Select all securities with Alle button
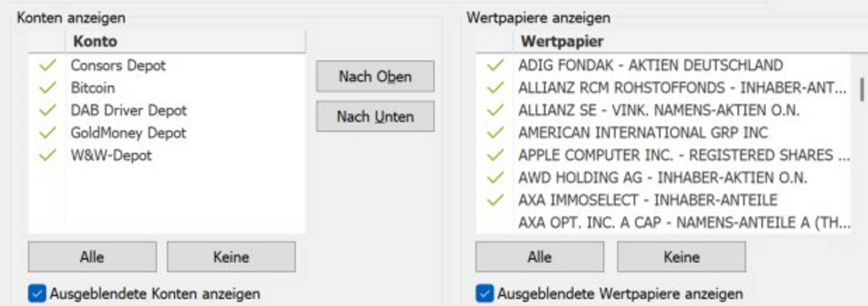868x306 pixels. pos(539,257)
